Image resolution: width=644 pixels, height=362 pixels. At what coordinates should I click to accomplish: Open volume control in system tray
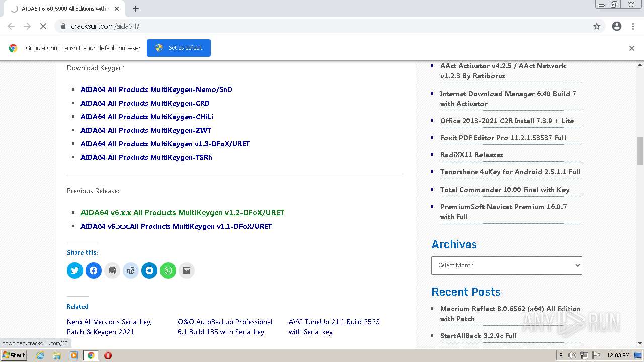(x=573, y=355)
